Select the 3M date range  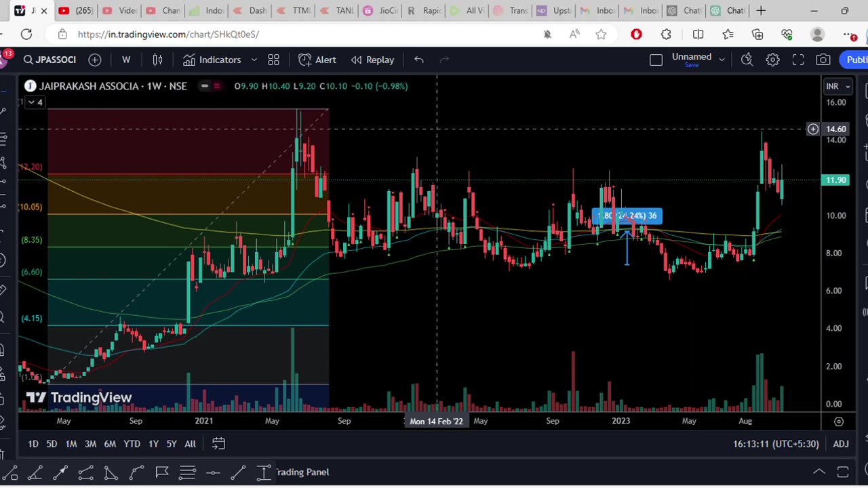(90, 444)
